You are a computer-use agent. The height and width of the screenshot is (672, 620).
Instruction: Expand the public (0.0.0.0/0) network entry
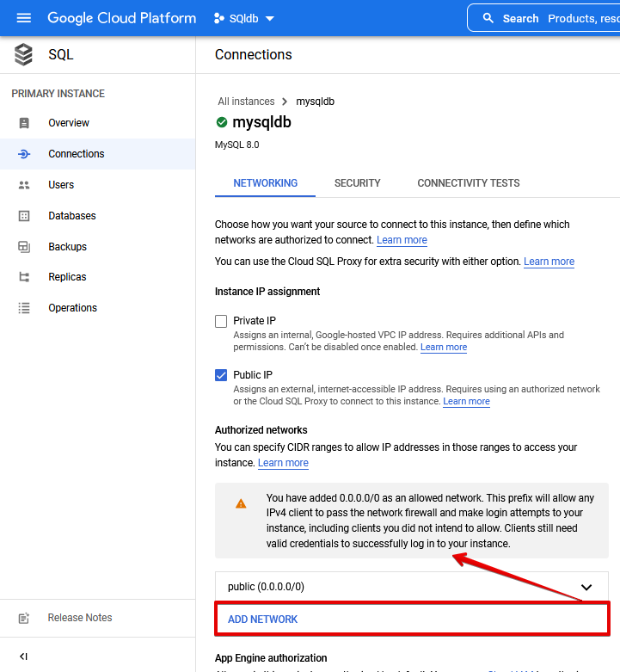tap(586, 587)
